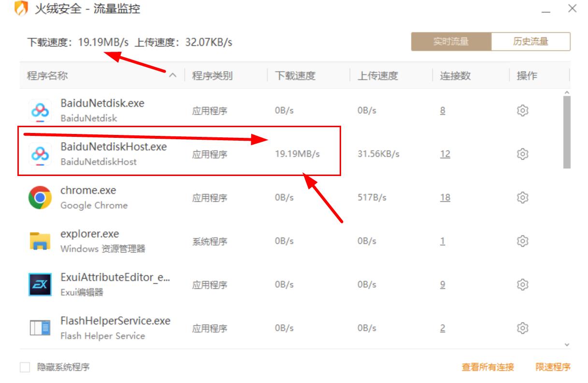Screen dimensions: 588x383
Task: Sort by the 程序类别 column header
Action: (212, 75)
